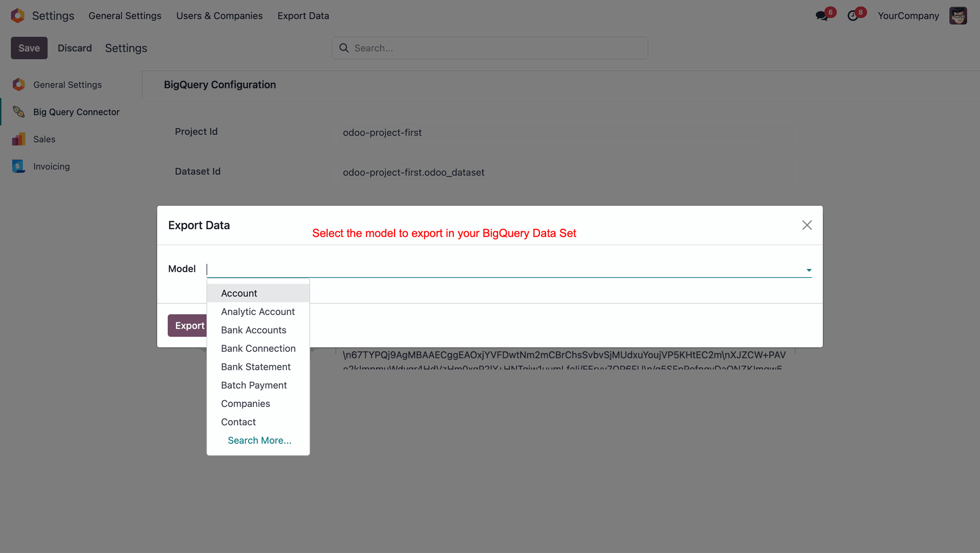980x553 pixels.
Task: Pick Companies from the dropdown options
Action: [x=246, y=403]
